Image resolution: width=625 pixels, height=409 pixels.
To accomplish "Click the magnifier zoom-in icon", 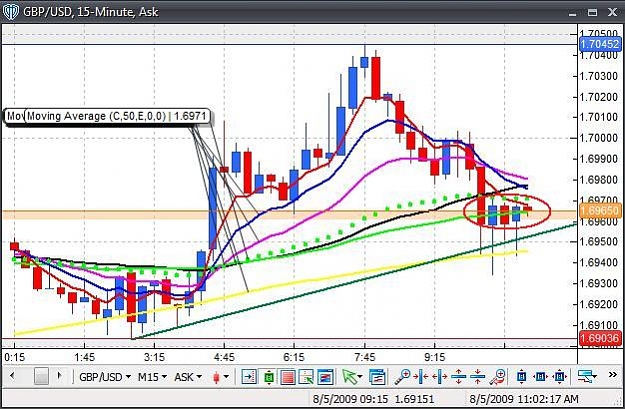I will pyautogui.click(x=402, y=377).
